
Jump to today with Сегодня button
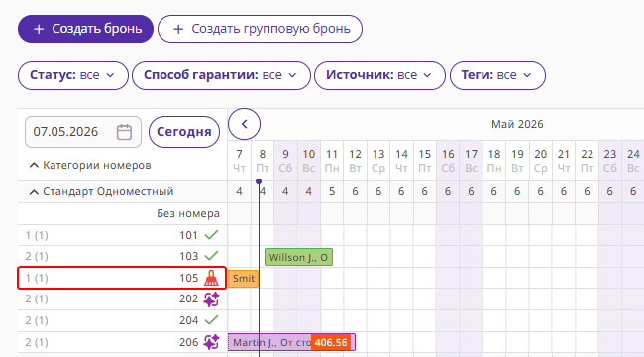pos(184,132)
